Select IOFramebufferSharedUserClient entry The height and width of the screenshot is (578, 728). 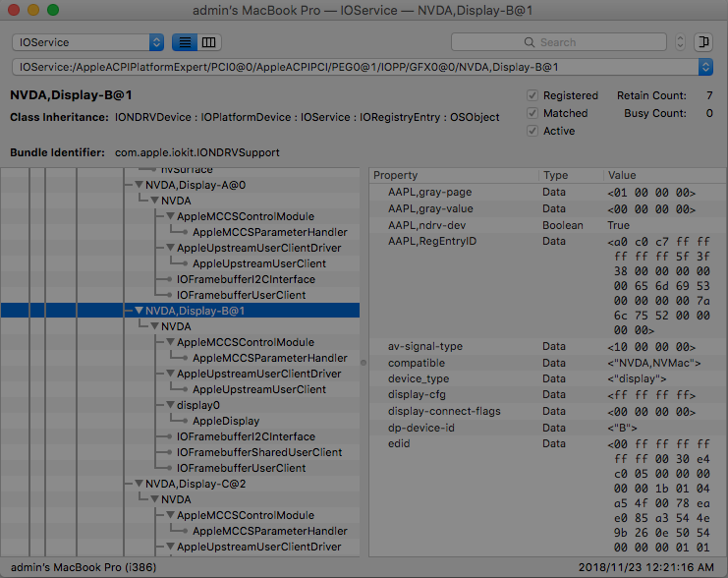click(x=259, y=452)
